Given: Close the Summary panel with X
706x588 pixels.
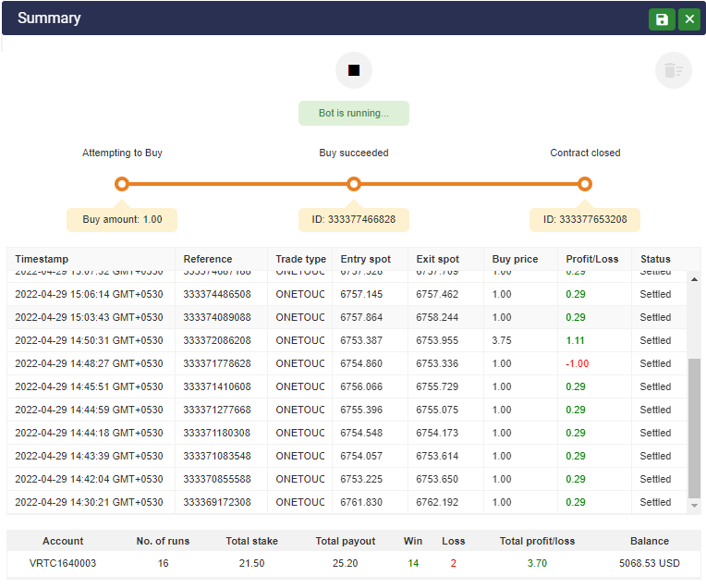Looking at the screenshot, I should (x=689, y=19).
